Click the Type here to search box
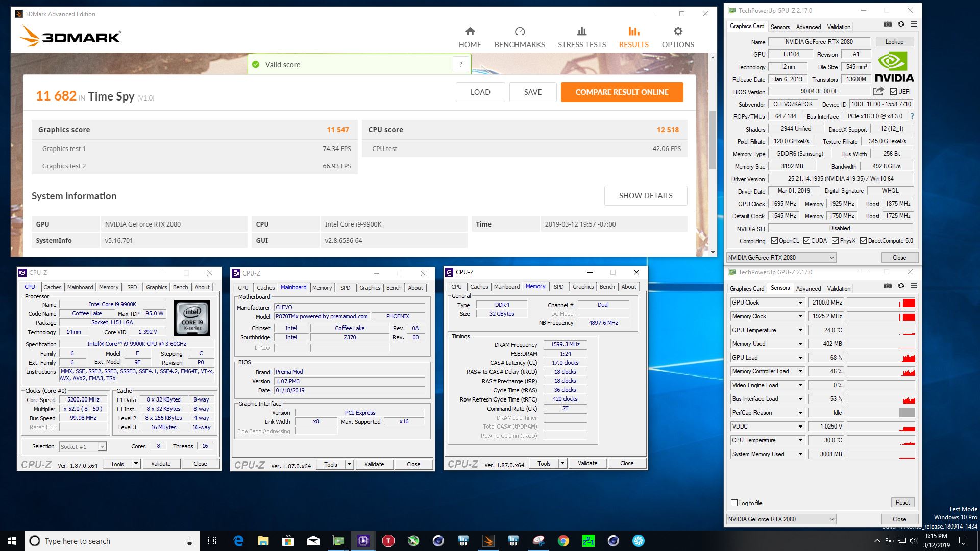Viewport: 980px width, 551px height. (111, 541)
